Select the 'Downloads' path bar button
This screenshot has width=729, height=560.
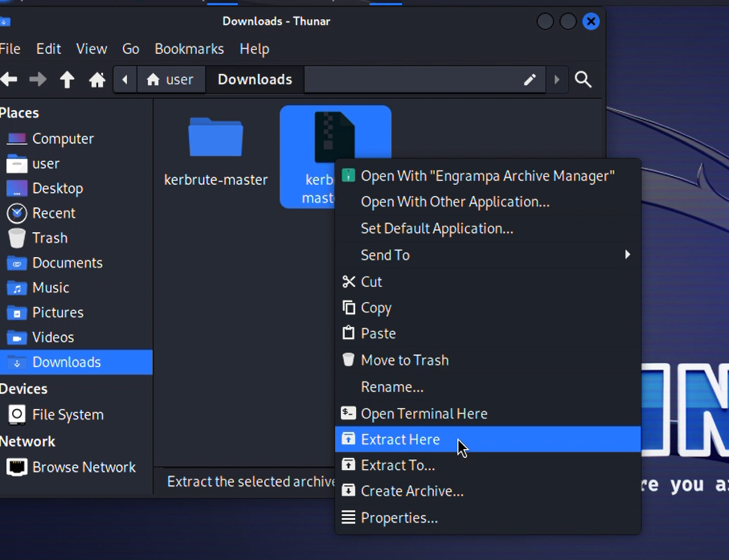pos(255,80)
